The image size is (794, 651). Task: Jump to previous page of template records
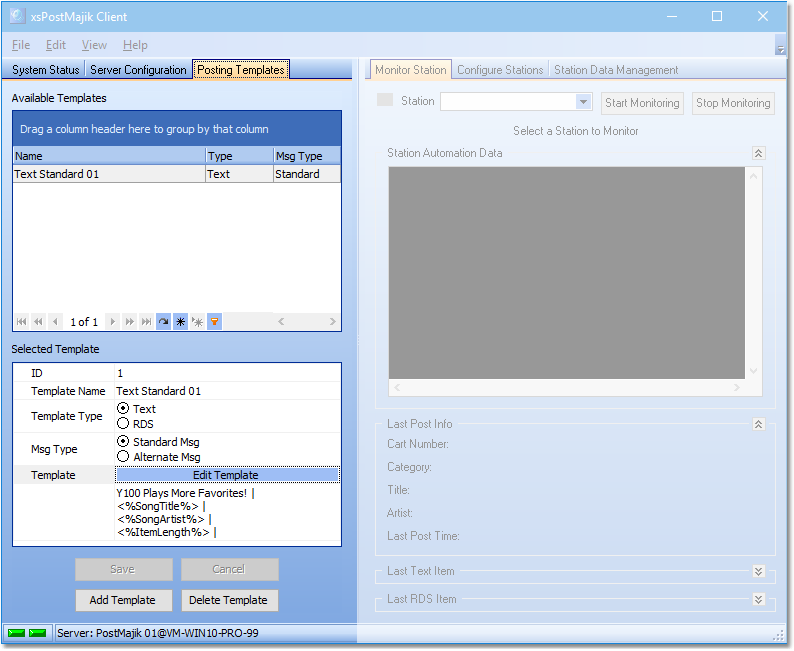pyautogui.click(x=38, y=322)
